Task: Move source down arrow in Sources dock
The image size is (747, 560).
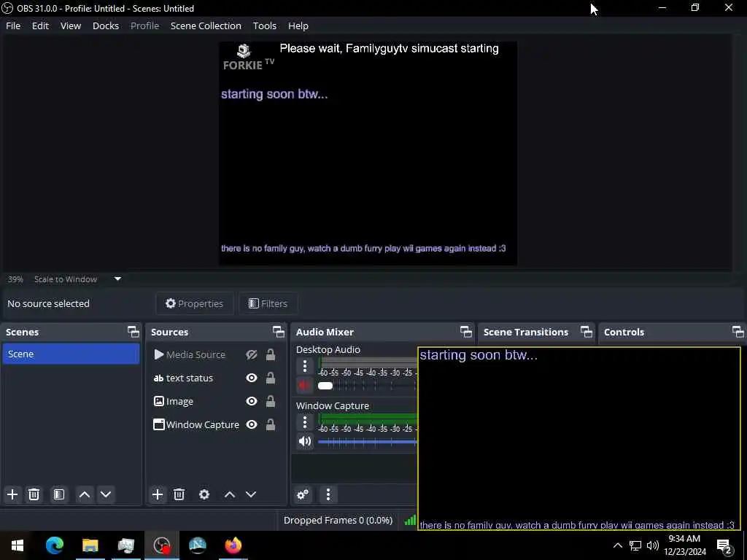Action: coord(251,494)
